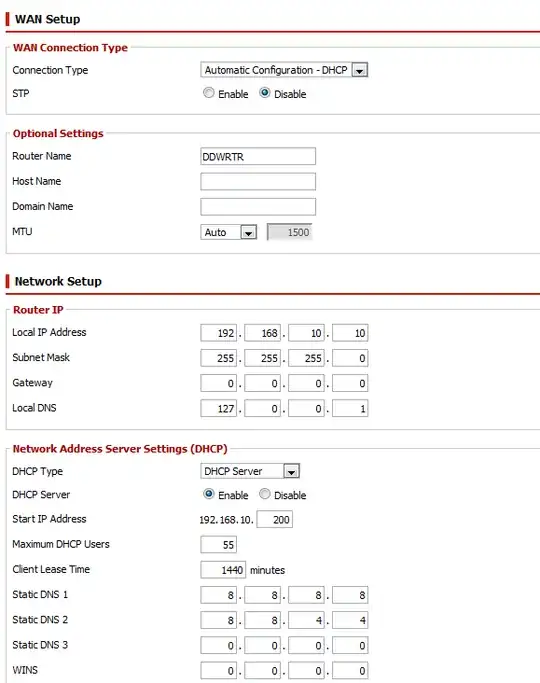This screenshot has width=540, height=683.
Task: Edit Local IP Address first octet
Action: click(219, 333)
